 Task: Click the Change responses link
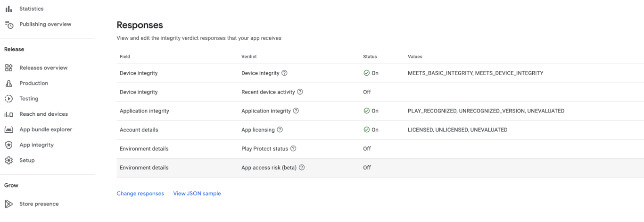click(140, 194)
